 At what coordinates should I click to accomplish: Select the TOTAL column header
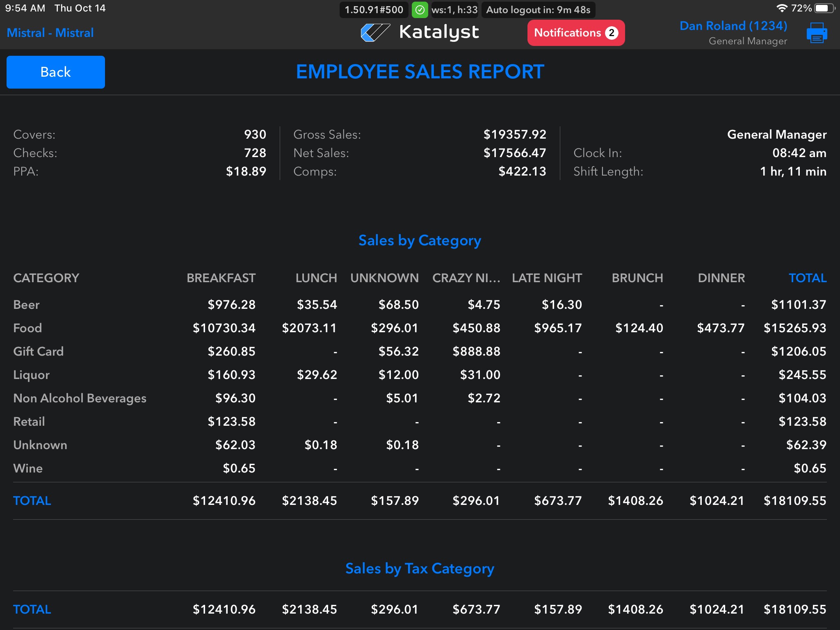coord(807,278)
